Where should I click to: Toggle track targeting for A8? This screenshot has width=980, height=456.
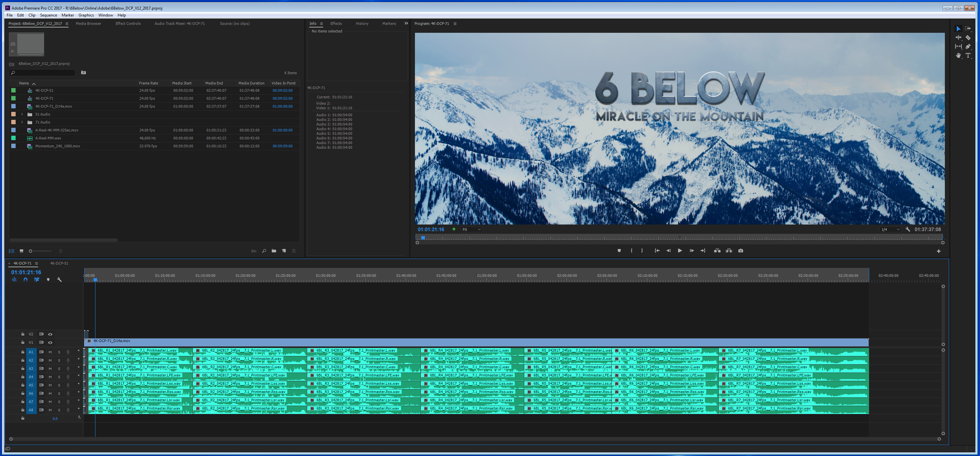31,410
